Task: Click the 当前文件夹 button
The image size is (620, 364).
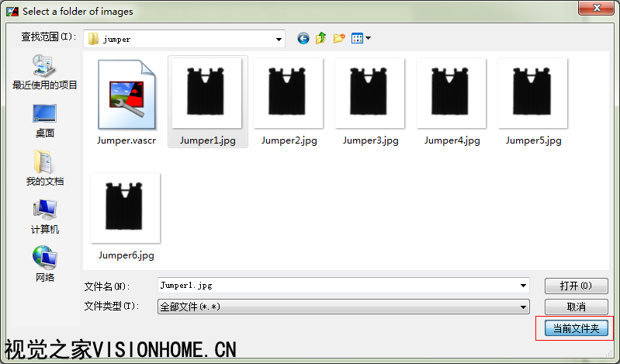Action: tap(576, 328)
